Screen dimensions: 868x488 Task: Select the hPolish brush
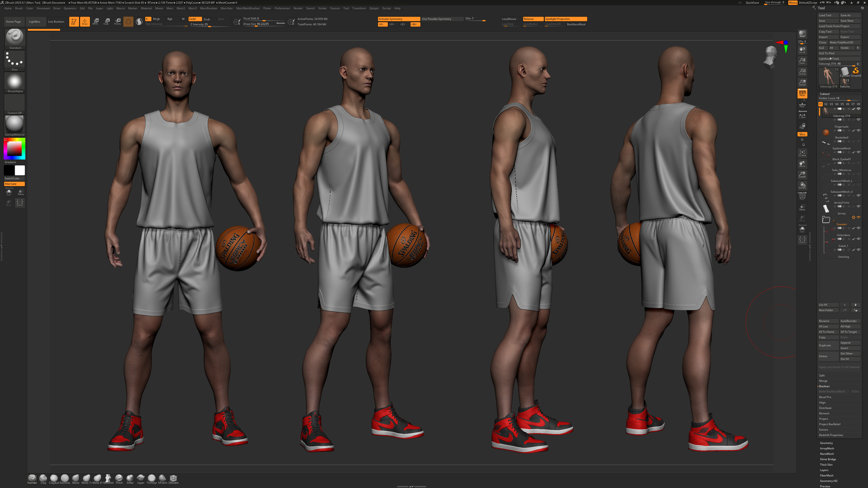[163, 479]
